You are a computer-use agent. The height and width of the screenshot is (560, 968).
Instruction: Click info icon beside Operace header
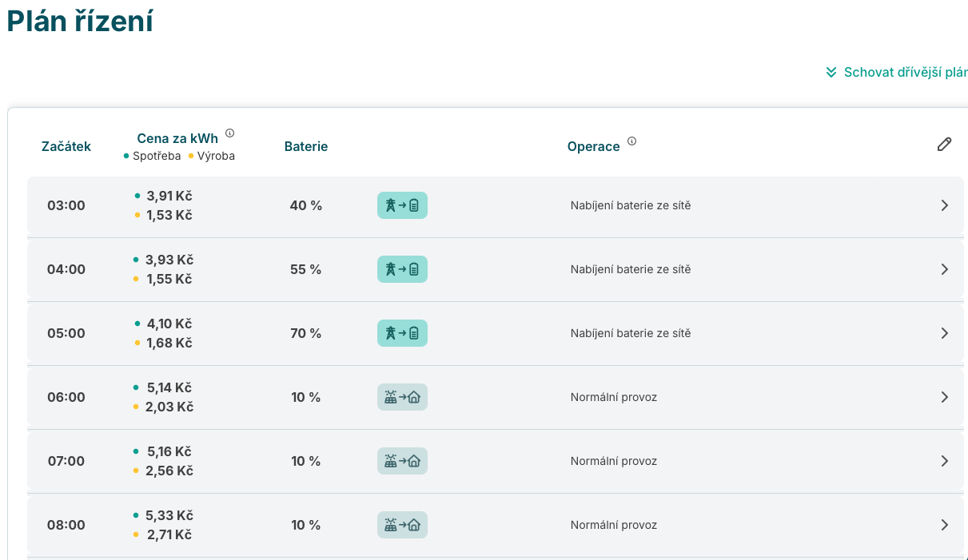[631, 141]
